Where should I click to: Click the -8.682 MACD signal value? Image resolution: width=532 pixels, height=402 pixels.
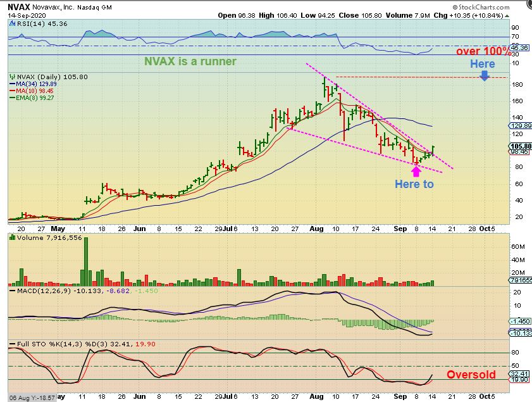[x=118, y=291]
